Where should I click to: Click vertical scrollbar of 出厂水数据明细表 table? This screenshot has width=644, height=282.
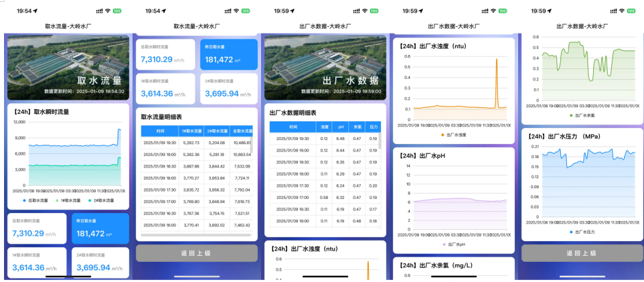381,142
